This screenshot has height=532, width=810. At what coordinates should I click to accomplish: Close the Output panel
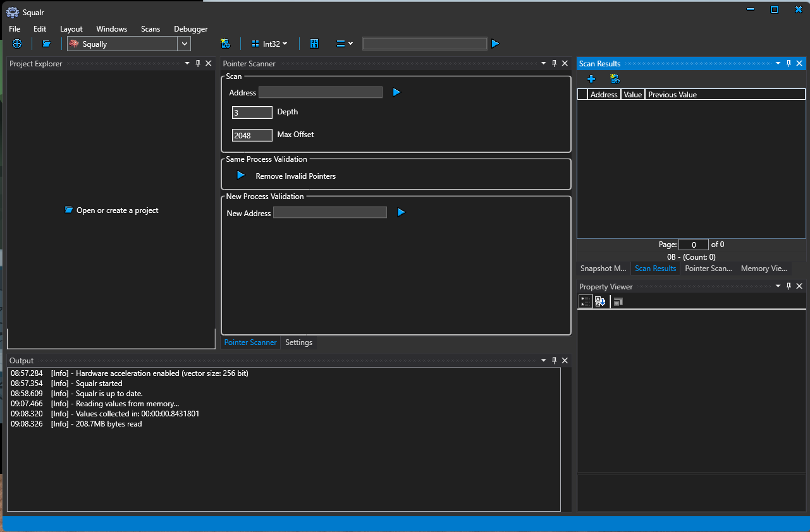click(x=565, y=360)
